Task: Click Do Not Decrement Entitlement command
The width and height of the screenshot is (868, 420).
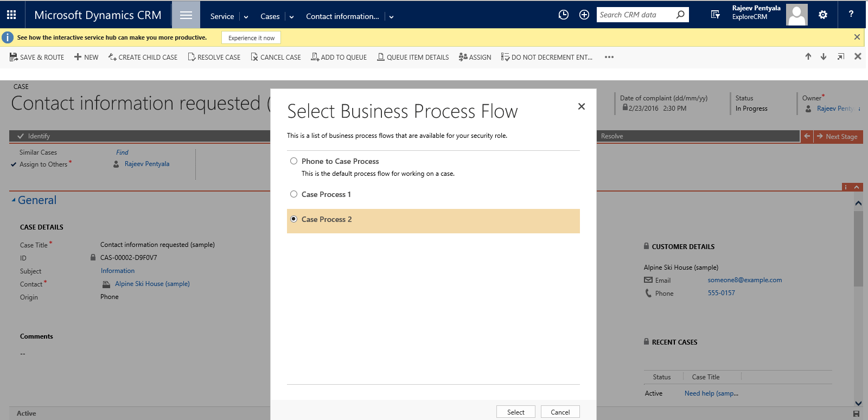Action: pos(547,57)
